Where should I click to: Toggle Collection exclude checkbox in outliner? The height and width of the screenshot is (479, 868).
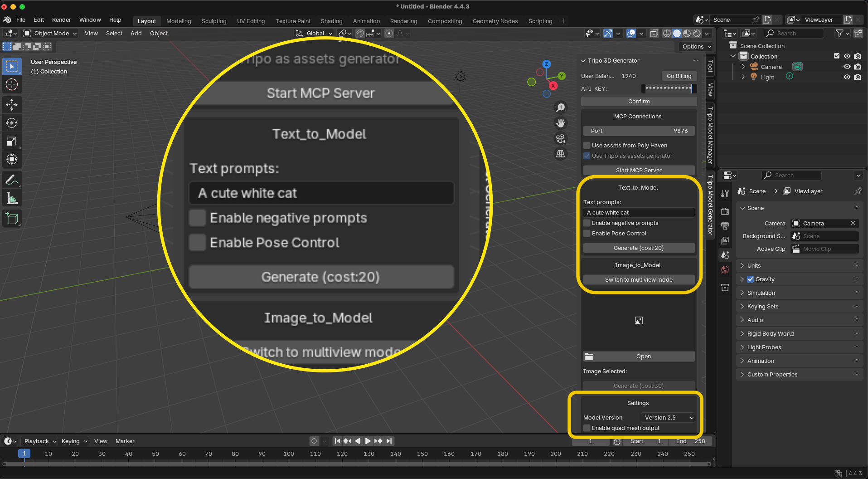[x=837, y=56]
